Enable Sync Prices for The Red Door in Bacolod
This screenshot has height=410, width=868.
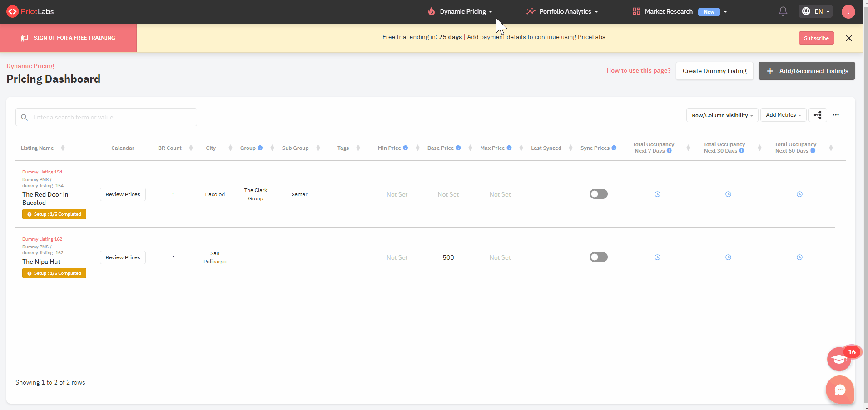click(598, 193)
